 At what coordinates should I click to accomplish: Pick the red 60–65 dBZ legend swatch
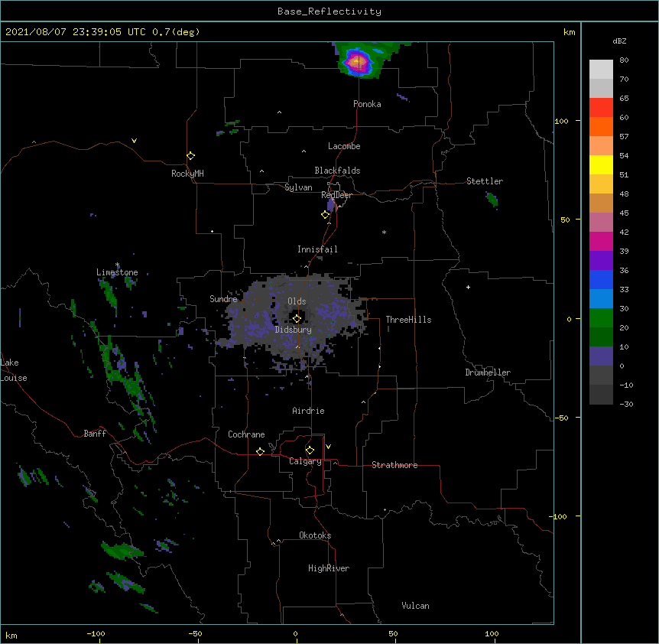pos(601,107)
